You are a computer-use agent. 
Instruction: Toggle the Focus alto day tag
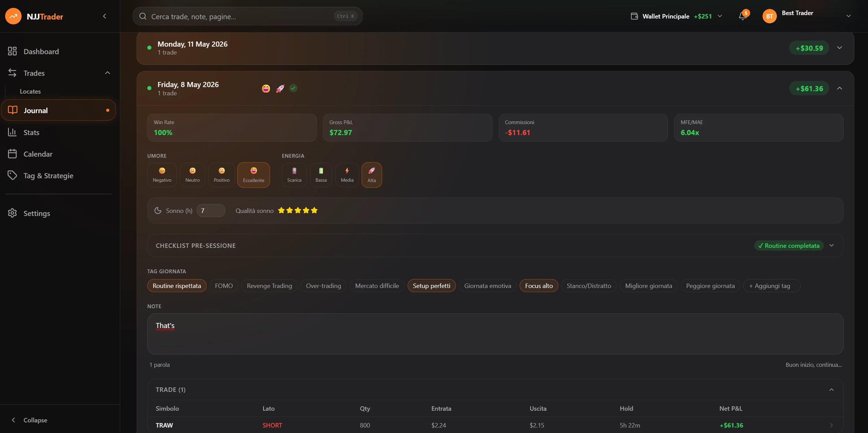click(539, 286)
